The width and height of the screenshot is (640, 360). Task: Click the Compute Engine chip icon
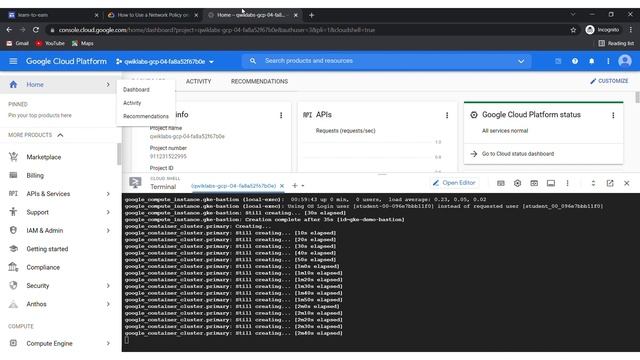coord(13,343)
